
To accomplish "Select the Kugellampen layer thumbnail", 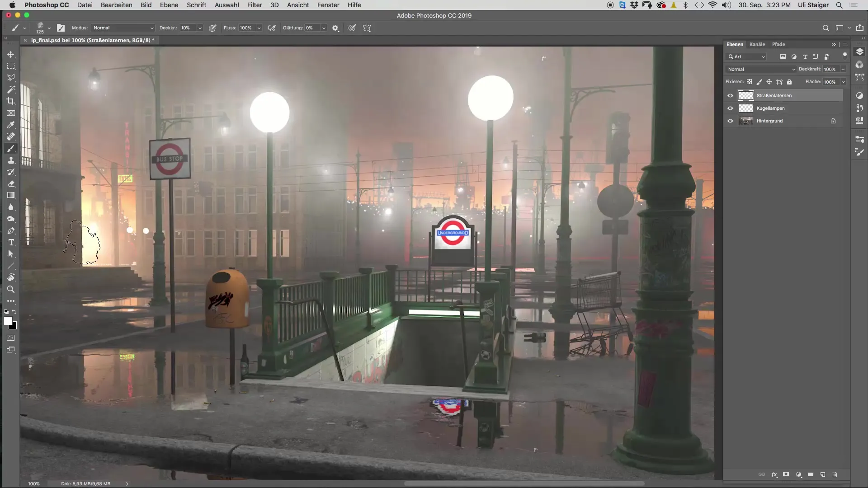I will pos(745,108).
